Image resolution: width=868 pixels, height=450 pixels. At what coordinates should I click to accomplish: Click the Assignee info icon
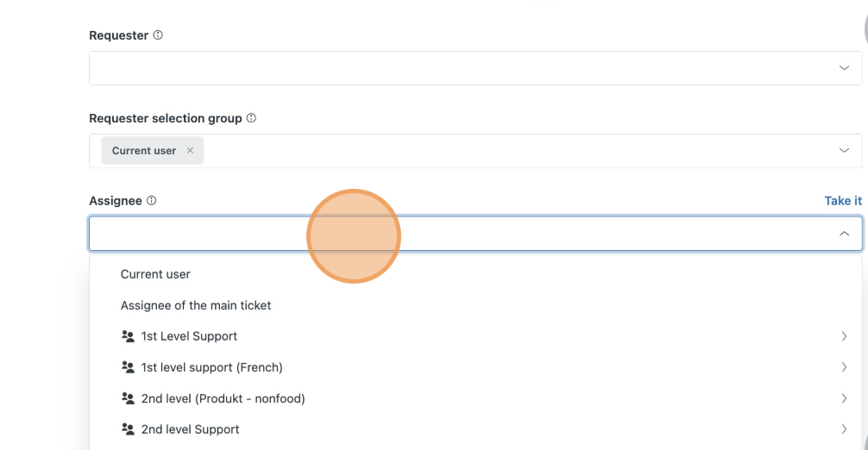(x=152, y=201)
